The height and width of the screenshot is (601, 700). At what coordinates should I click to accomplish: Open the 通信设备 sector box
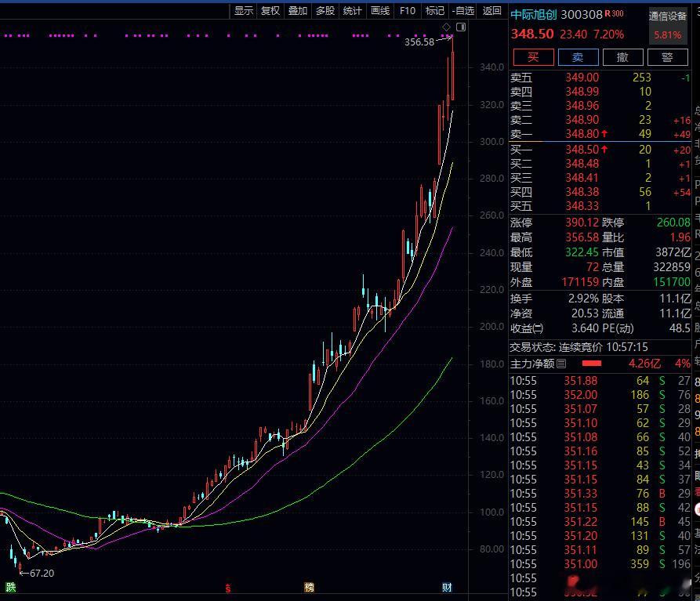click(667, 25)
